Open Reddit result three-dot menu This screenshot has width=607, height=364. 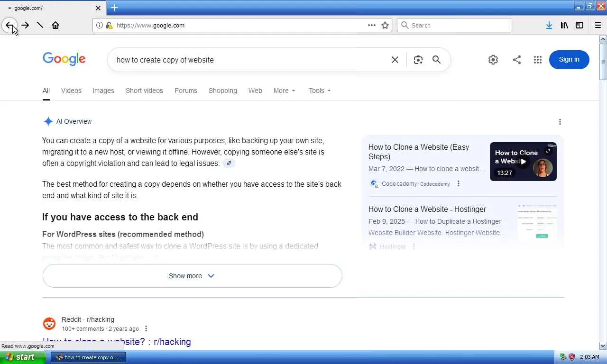tap(146, 329)
